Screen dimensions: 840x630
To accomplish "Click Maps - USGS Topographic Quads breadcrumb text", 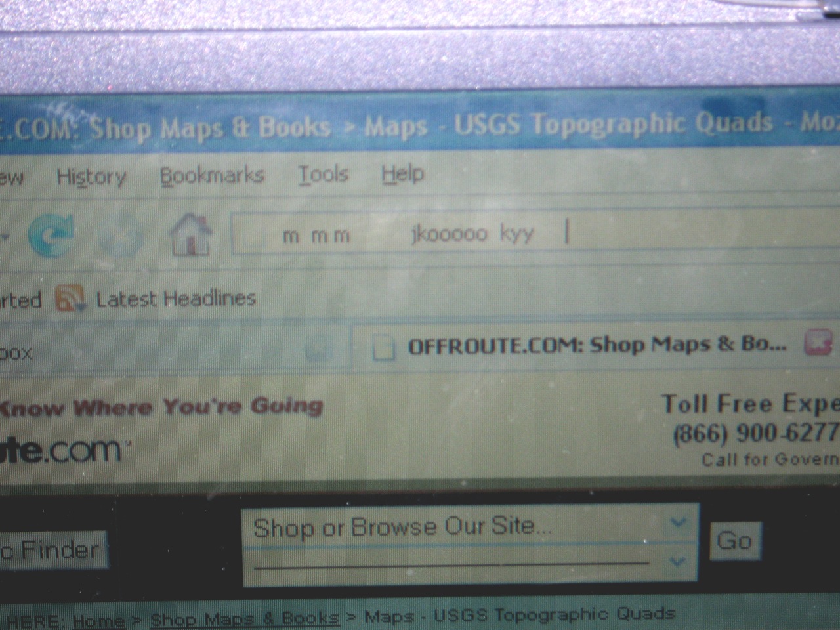I will pos(519,616).
